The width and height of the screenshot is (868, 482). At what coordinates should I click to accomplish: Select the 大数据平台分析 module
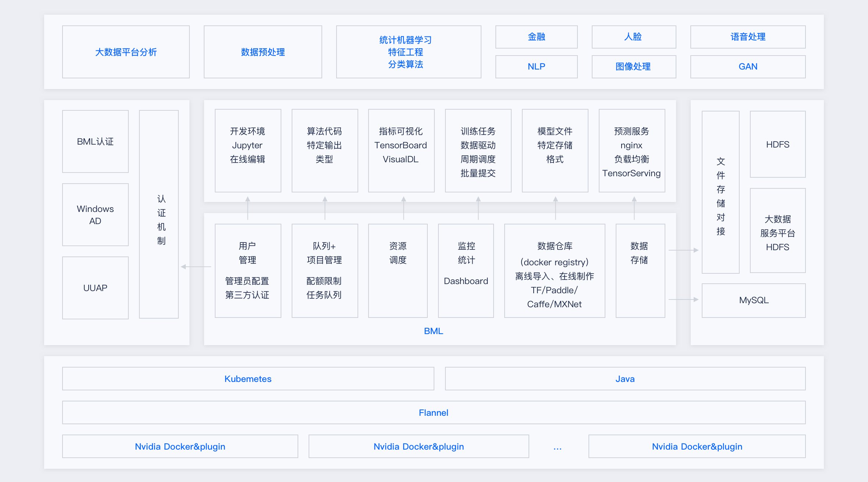point(126,52)
